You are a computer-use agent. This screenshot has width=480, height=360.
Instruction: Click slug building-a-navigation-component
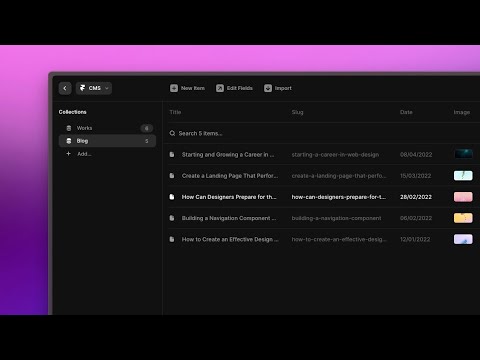336,218
